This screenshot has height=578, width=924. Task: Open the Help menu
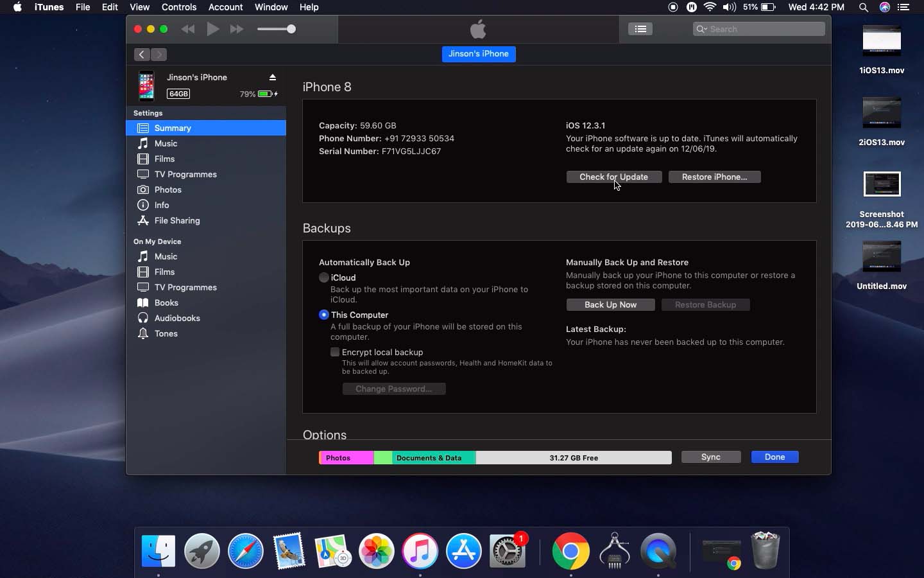tap(309, 7)
